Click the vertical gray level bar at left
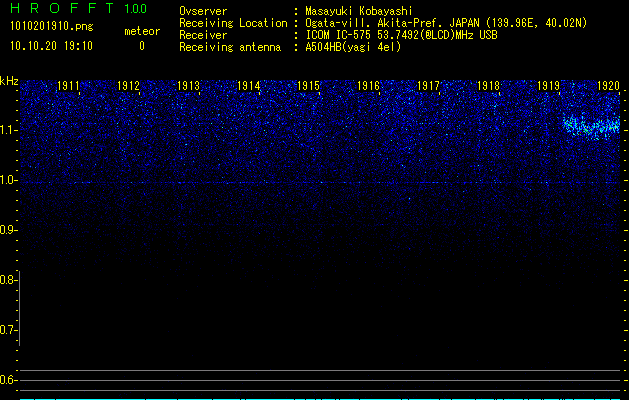The width and height of the screenshot is (629, 400). 19,308
